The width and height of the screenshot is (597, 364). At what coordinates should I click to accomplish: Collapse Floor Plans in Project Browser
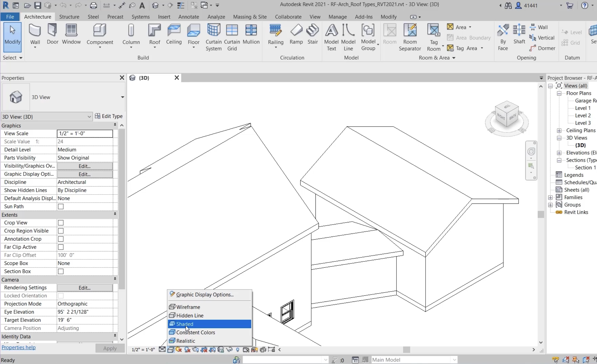[559, 94]
